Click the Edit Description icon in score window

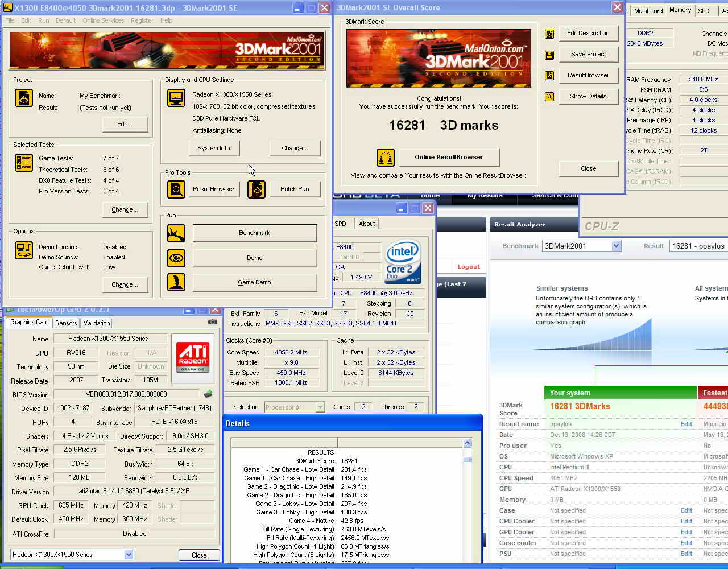click(549, 34)
